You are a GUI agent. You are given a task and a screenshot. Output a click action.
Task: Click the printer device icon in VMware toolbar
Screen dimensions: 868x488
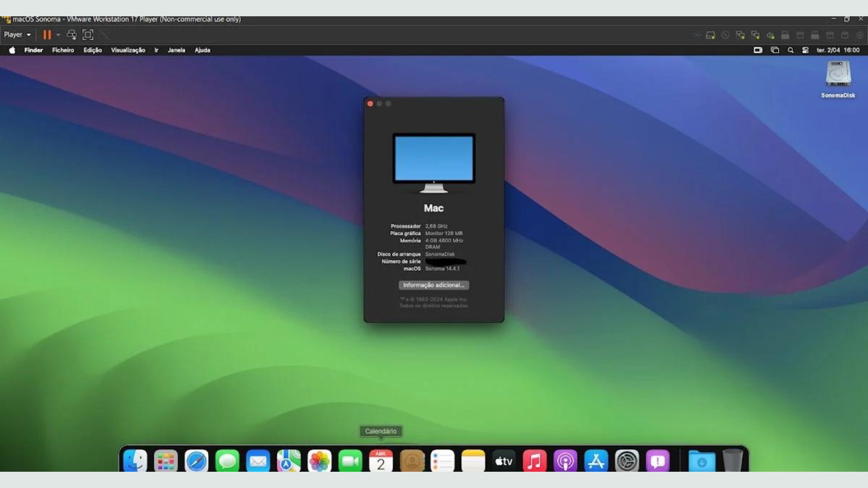785,35
